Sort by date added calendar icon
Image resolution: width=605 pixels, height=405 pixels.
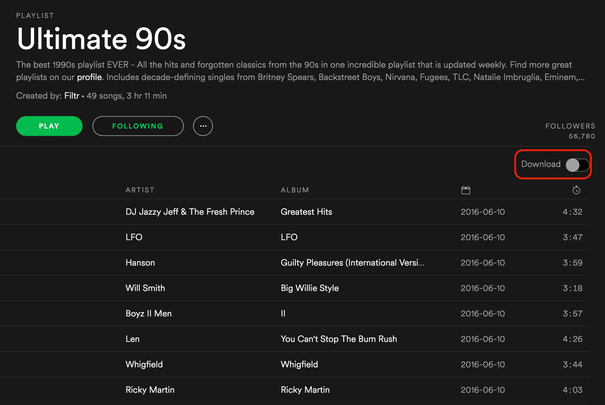[466, 190]
